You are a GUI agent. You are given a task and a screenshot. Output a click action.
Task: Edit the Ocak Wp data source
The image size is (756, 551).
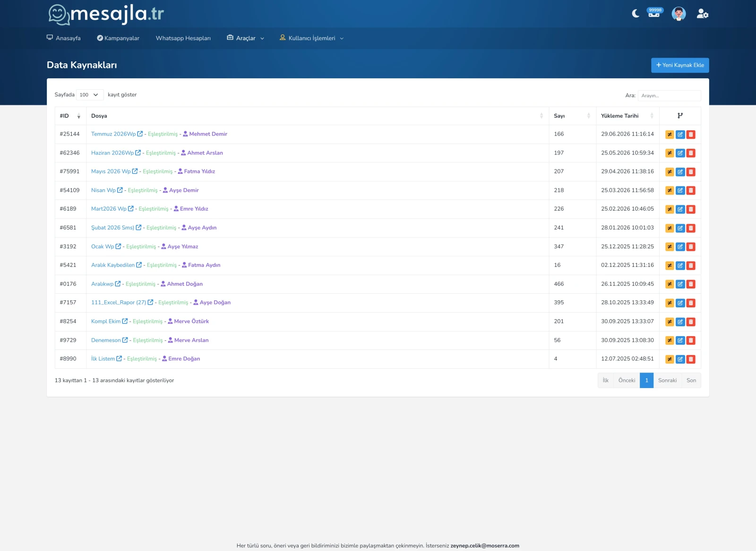(680, 247)
